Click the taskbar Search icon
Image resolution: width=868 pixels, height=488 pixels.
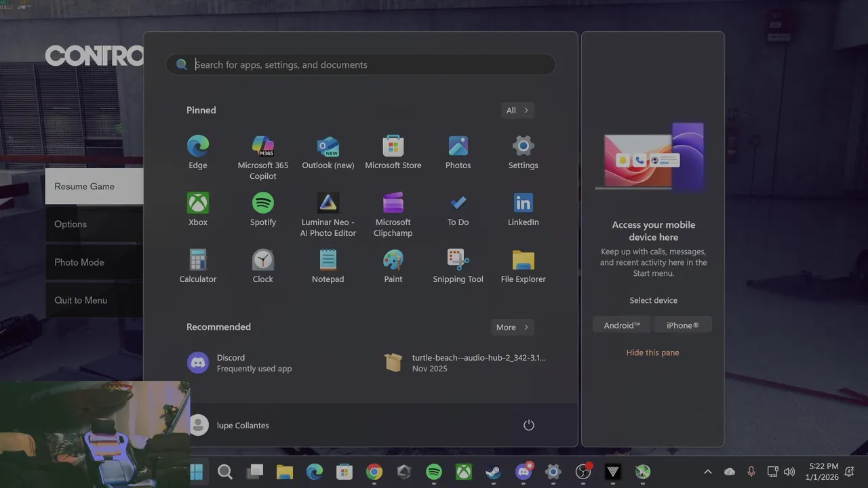[225, 472]
